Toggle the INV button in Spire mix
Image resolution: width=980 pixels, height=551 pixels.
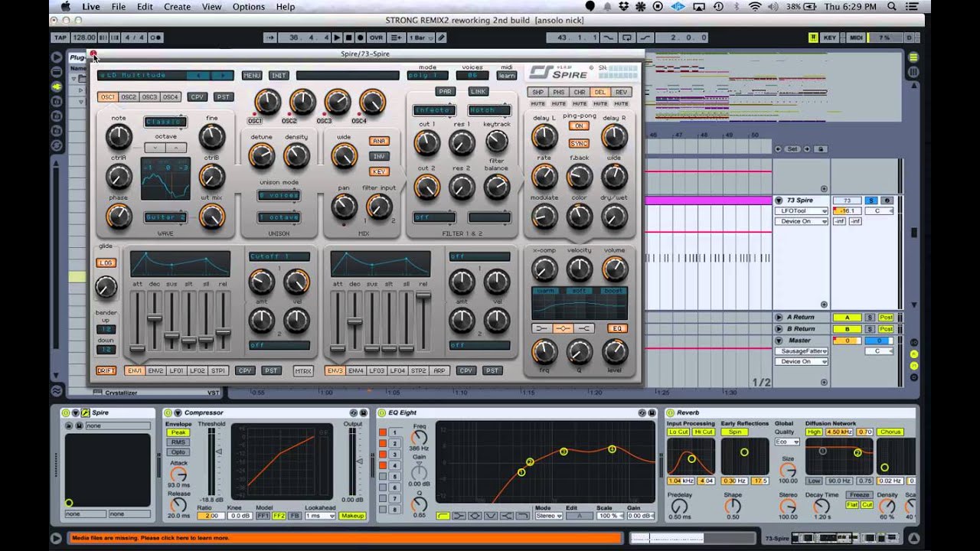378,156
